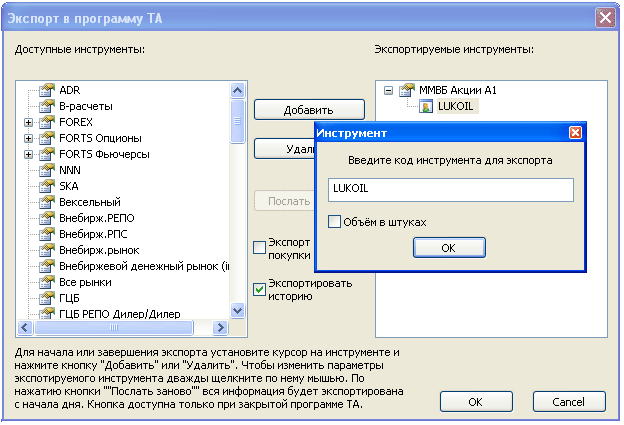This screenshot has width=624, height=425.
Task: Select the FOREX item
Action: [x=76, y=122]
